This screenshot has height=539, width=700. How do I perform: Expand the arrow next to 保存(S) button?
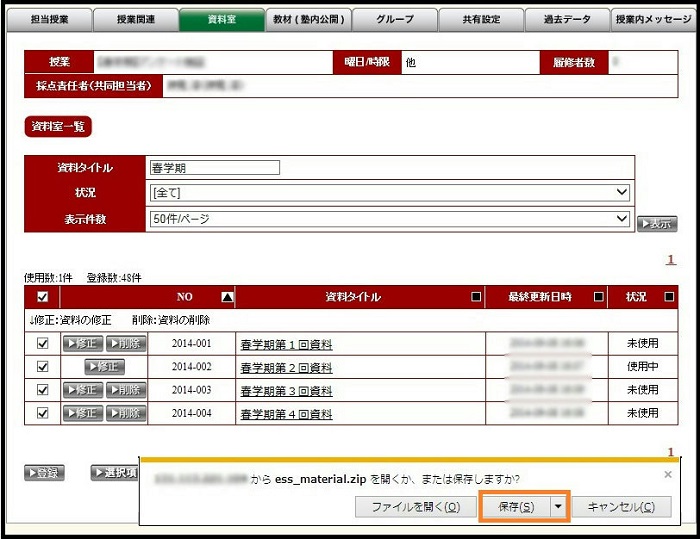click(558, 507)
